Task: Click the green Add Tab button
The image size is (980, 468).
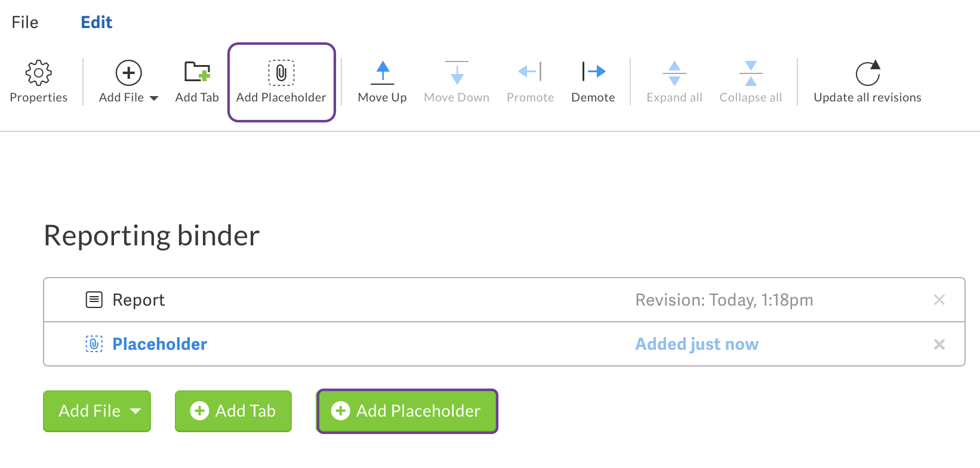Action: pos(233,411)
